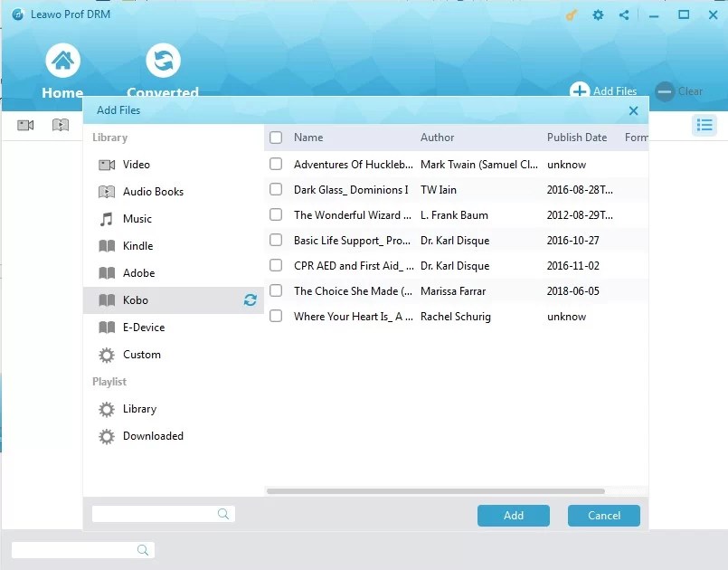Open the list view switcher icon

pos(705,126)
